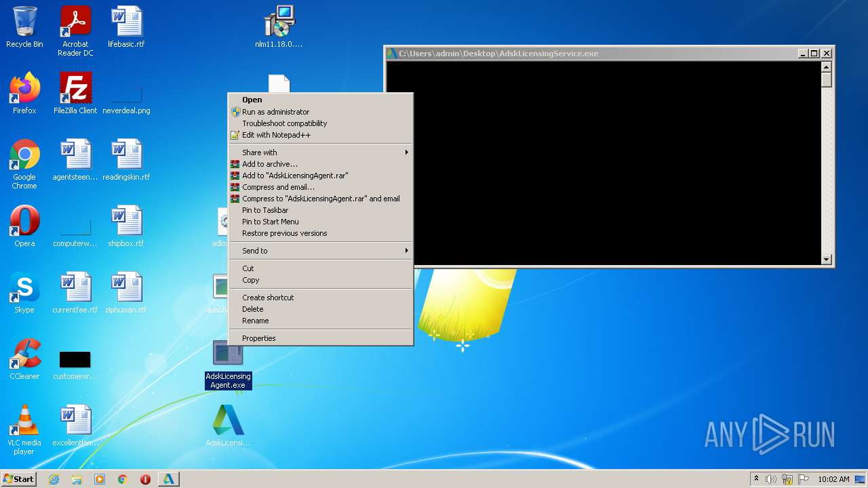
Task: Click Opera icon in taskbar
Action: 145,479
